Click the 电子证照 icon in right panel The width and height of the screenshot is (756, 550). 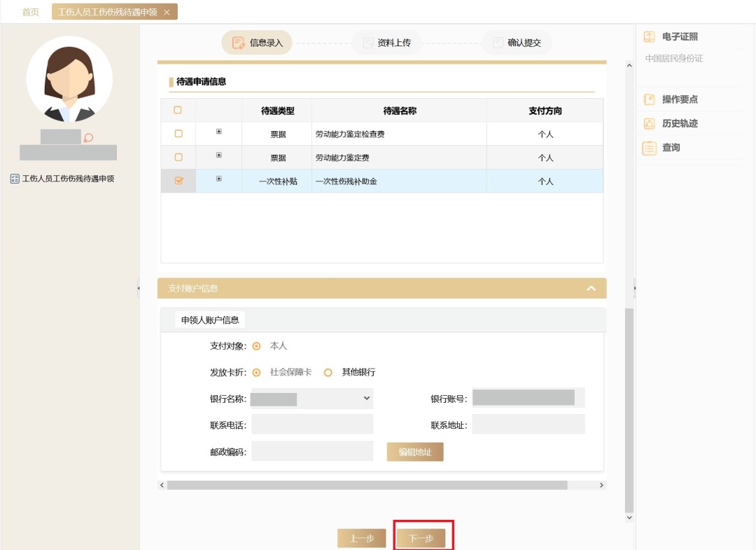pyautogui.click(x=649, y=37)
